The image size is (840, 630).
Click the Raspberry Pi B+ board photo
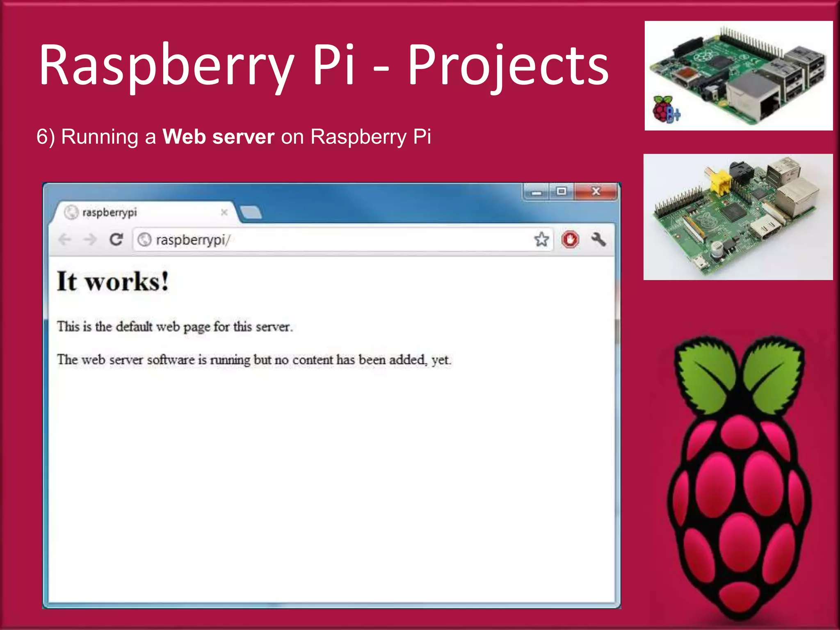[x=738, y=76]
